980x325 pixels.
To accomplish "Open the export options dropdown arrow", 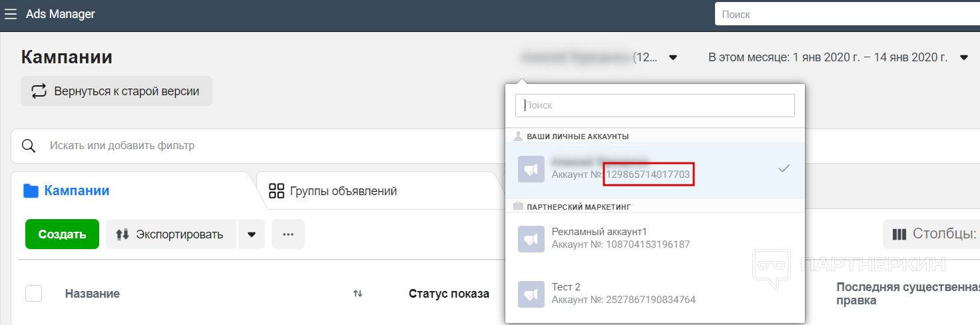I will point(252,234).
